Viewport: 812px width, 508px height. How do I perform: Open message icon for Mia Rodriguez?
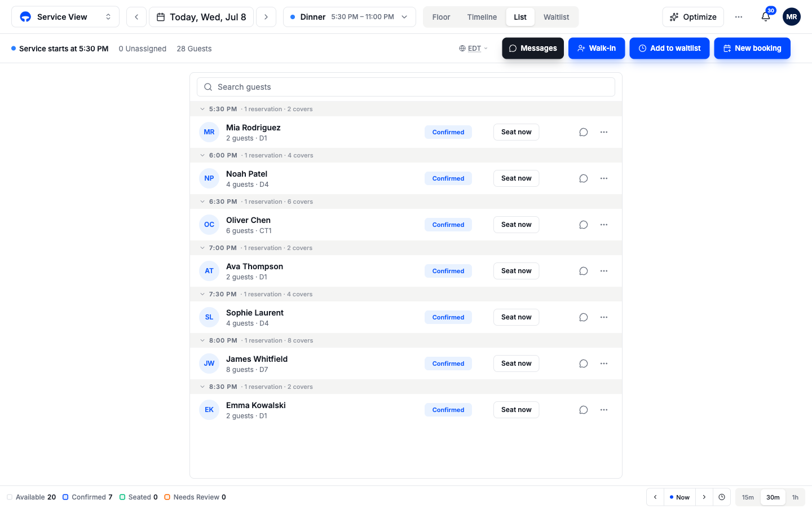click(584, 132)
